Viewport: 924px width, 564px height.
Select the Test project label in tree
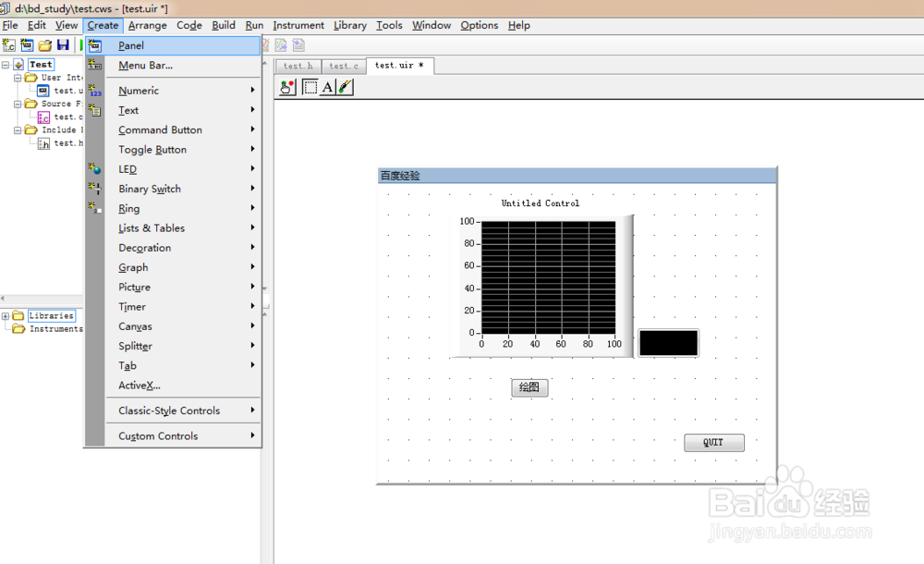click(x=41, y=65)
